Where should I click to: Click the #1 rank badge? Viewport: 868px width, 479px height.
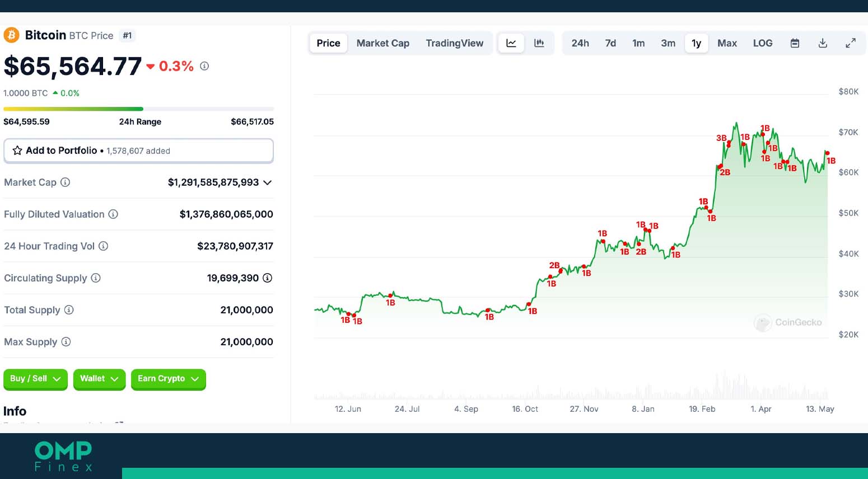tap(128, 35)
